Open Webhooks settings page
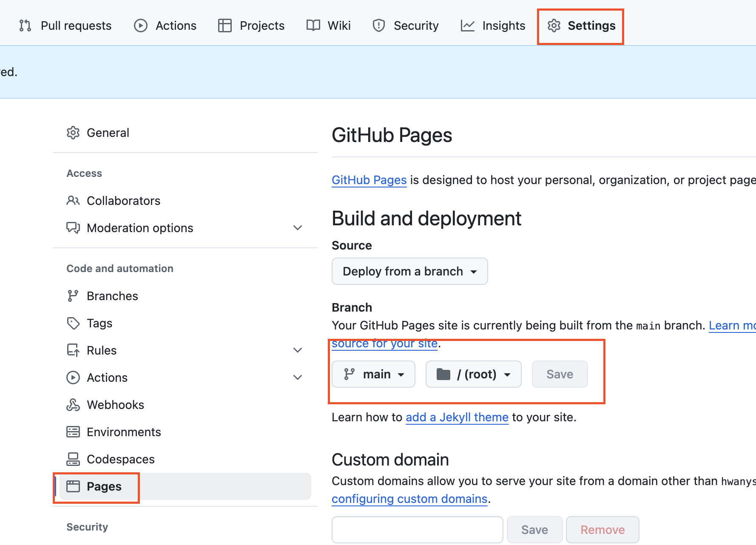The image size is (756, 545). point(185,405)
